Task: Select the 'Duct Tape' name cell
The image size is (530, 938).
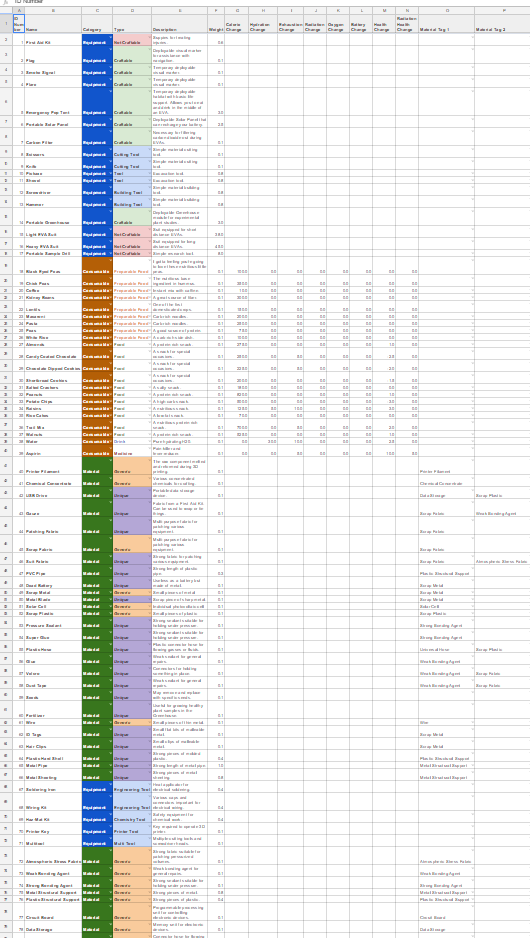Action: coord(52,684)
